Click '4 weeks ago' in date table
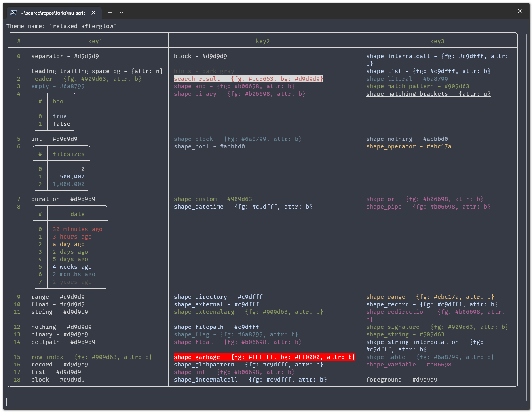Screen dimensions: 532x412 coord(72,267)
